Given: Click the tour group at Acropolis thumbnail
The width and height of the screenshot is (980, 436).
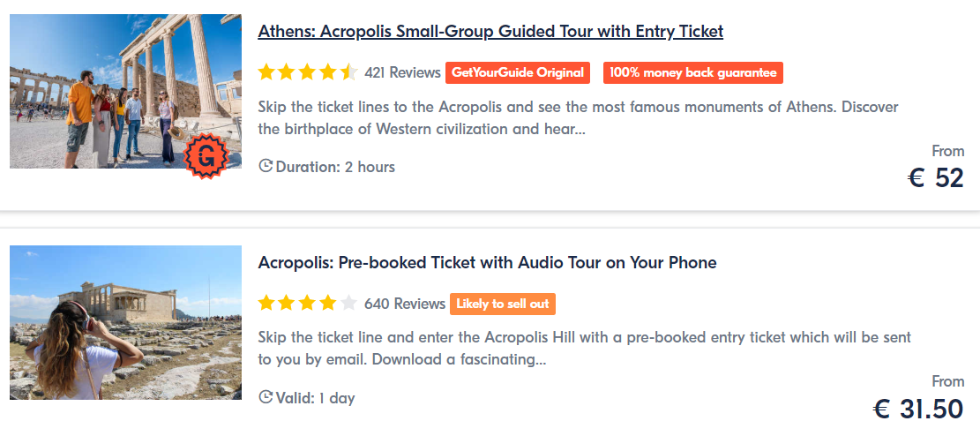Looking at the screenshot, I should pos(125,91).
